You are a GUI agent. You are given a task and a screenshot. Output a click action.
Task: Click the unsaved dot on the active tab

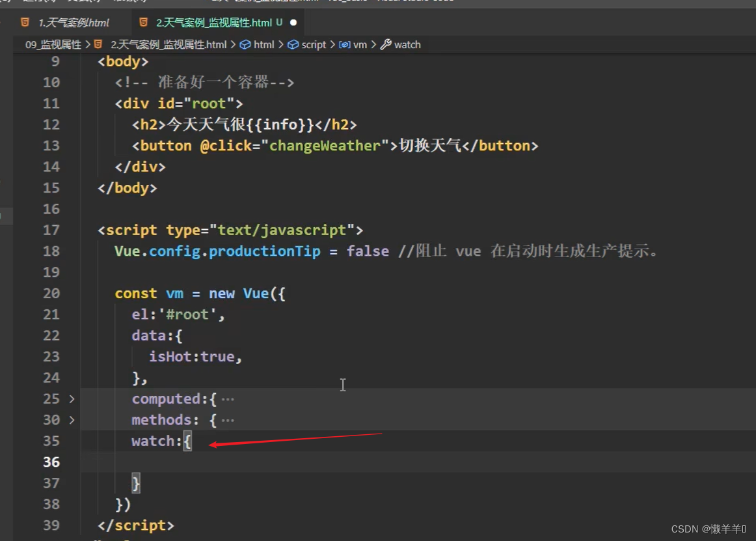(293, 23)
